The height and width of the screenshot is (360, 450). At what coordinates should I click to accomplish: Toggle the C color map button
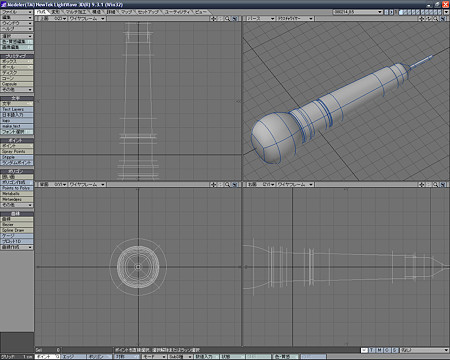387,350
